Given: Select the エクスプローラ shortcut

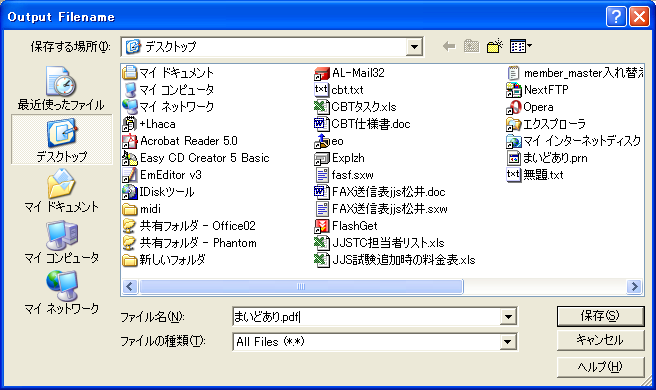Looking at the screenshot, I should point(546,124).
